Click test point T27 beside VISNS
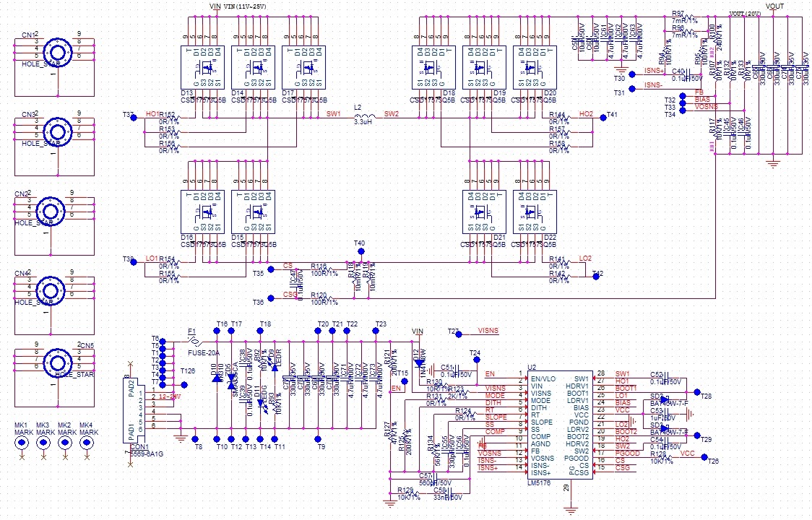The height and width of the screenshot is (520, 812). tap(458, 334)
